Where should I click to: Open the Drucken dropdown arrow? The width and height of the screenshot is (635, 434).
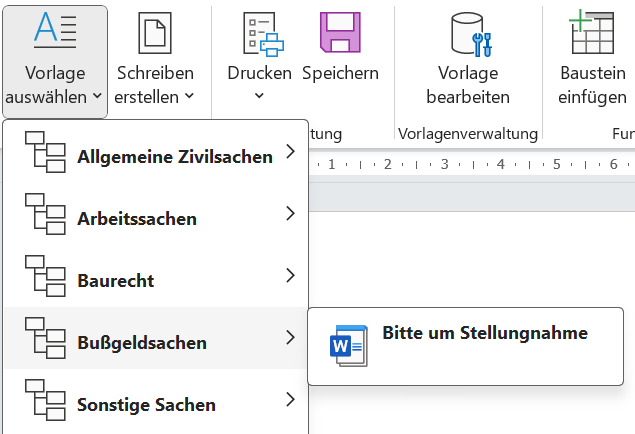point(259,97)
